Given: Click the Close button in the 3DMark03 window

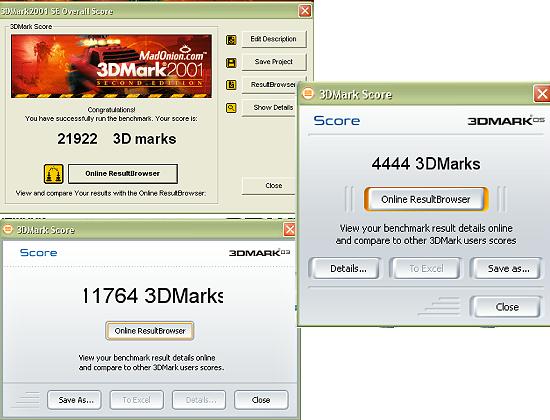Looking at the screenshot, I should (261, 400).
